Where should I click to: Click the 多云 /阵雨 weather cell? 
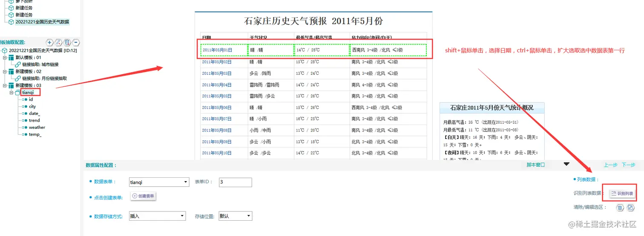tap(271, 74)
